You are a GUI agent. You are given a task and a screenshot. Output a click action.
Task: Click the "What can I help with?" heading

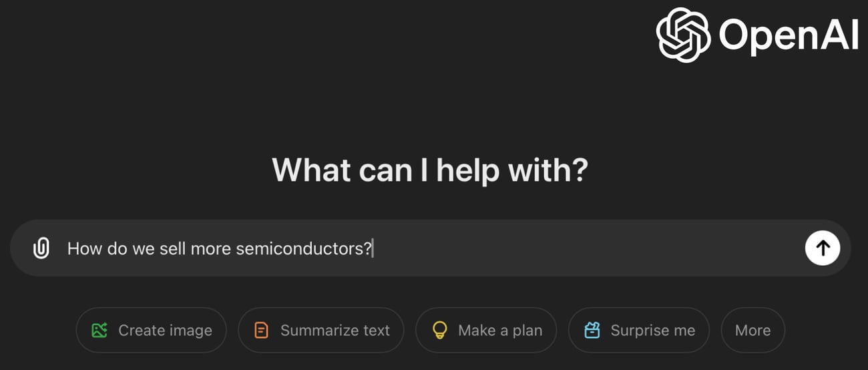pyautogui.click(x=430, y=170)
